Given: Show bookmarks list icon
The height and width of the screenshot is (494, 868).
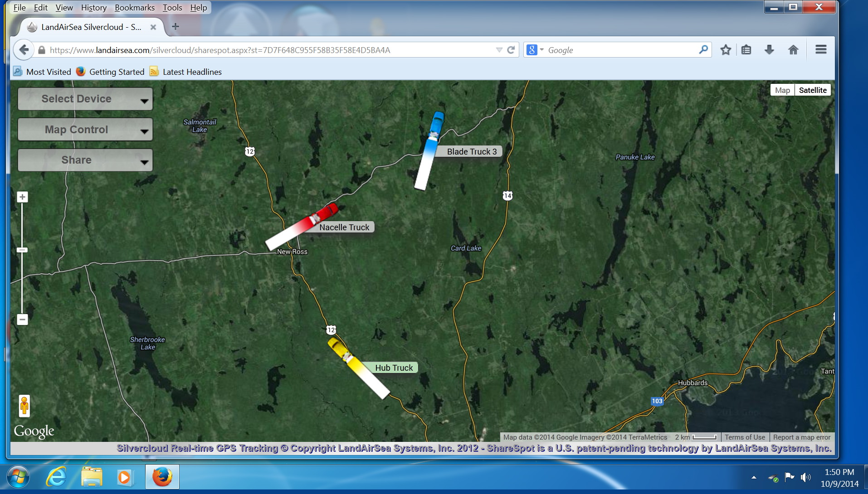Looking at the screenshot, I should click(x=746, y=50).
